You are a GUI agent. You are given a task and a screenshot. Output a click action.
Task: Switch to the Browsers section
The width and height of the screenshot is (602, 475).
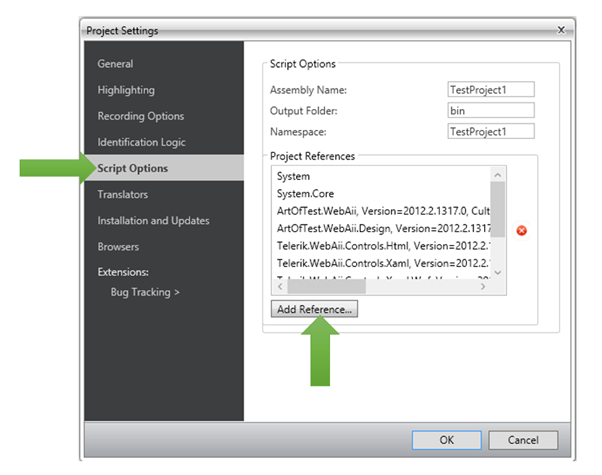click(118, 246)
